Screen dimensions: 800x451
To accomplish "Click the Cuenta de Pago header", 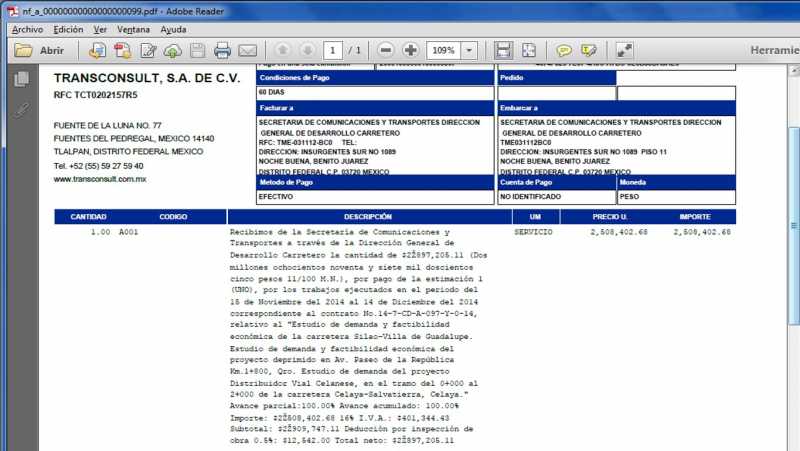I will coord(557,183).
